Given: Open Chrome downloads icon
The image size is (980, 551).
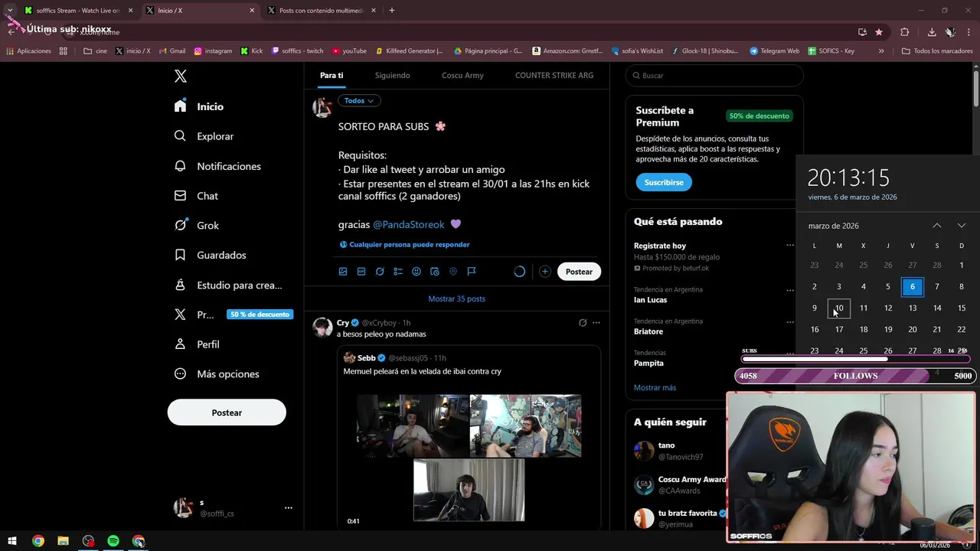Looking at the screenshot, I should (x=932, y=32).
